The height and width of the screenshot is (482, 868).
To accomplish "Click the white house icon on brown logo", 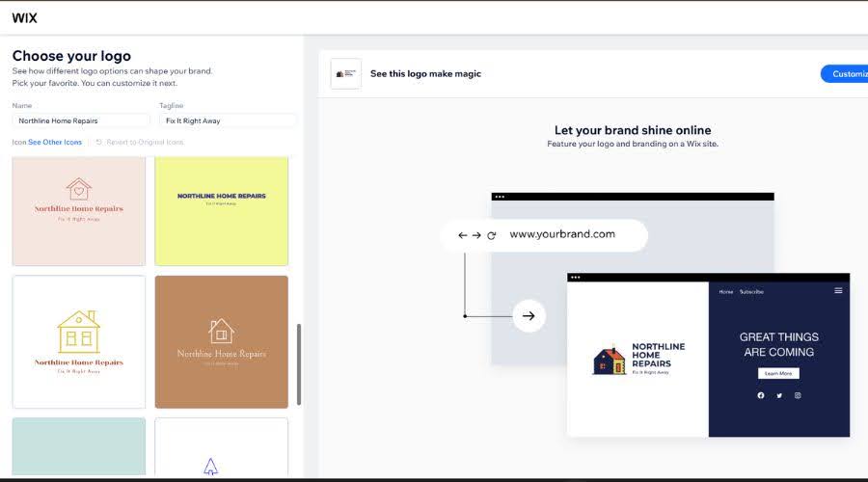I will tap(221, 332).
